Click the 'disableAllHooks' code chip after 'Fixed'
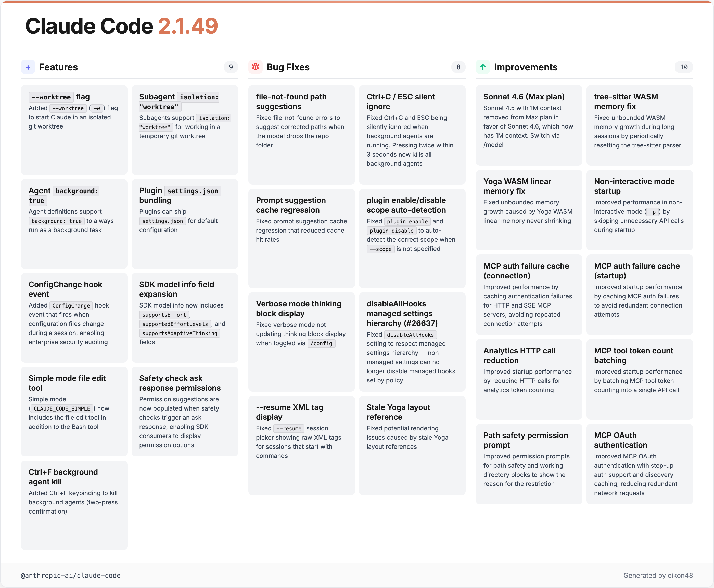Viewport: 714px width, 588px height. tap(411, 335)
